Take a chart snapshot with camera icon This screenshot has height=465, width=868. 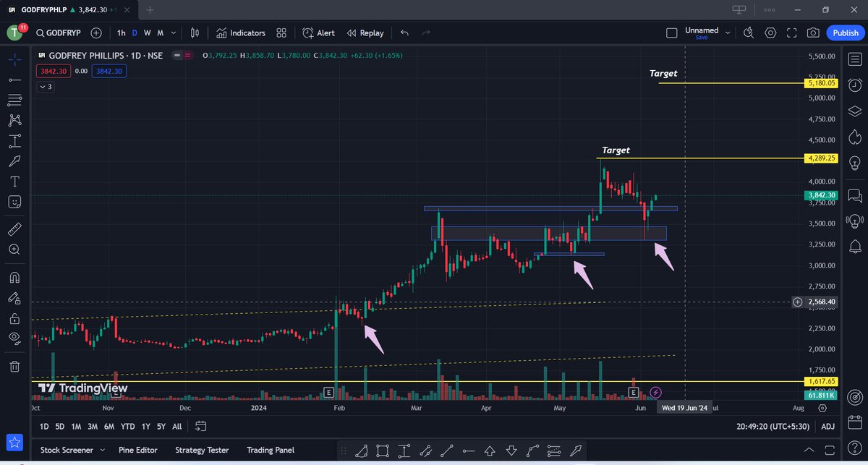pos(814,33)
